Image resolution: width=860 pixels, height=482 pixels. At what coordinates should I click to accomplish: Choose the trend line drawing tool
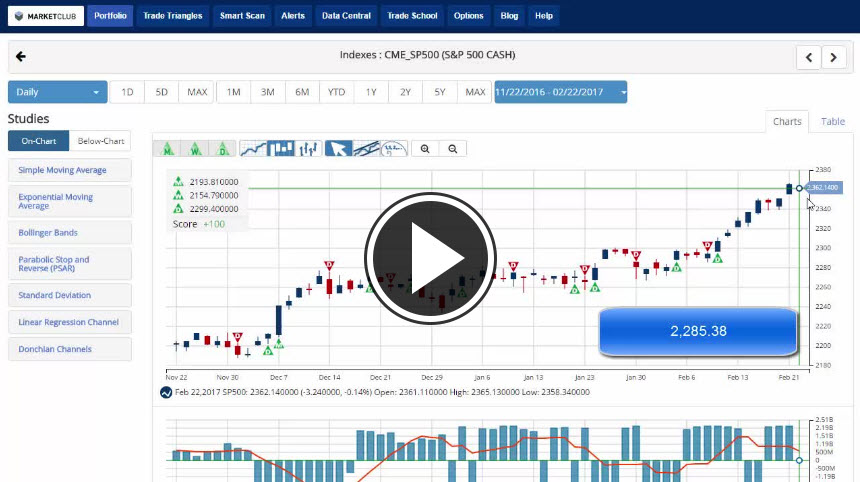tap(367, 149)
